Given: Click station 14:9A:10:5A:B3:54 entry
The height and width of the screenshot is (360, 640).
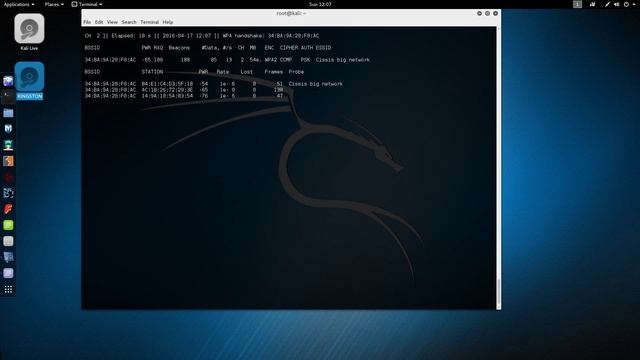Looking at the screenshot, I should pyautogui.click(x=167, y=96).
